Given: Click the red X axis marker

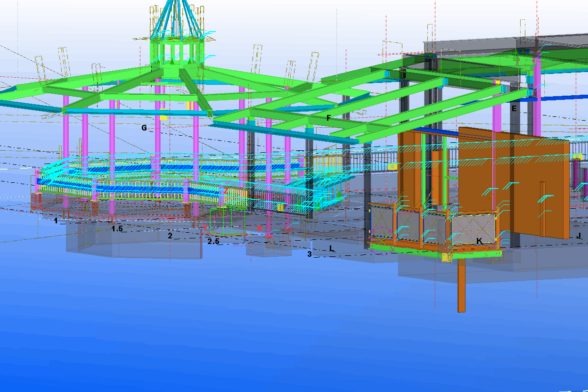Looking at the screenshot, I should (x=259, y=229).
